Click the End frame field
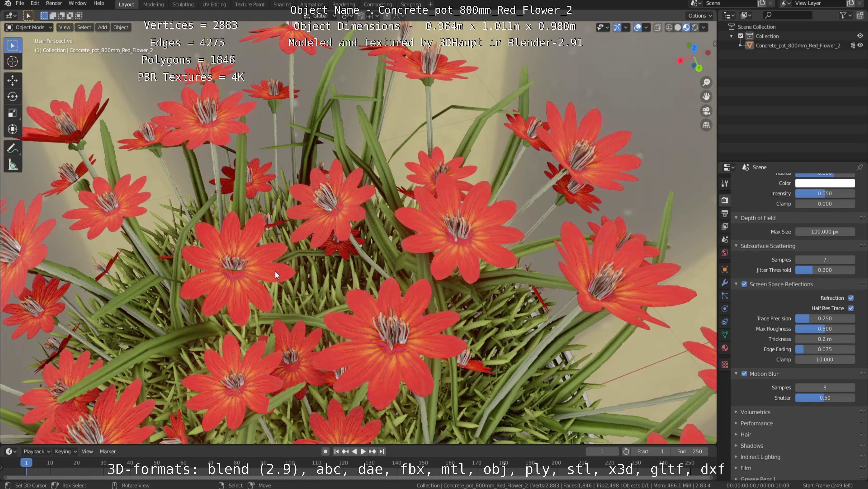Image resolution: width=868 pixels, height=489 pixels. tap(690, 451)
